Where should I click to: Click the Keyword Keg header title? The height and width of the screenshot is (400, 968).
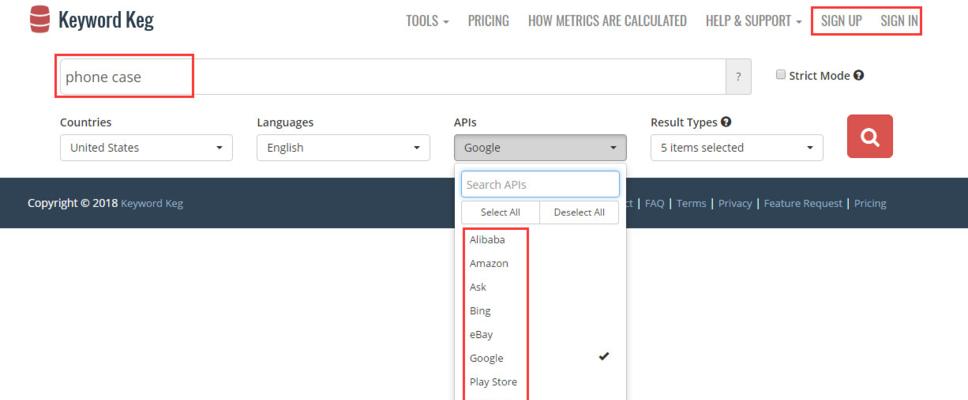tap(106, 20)
